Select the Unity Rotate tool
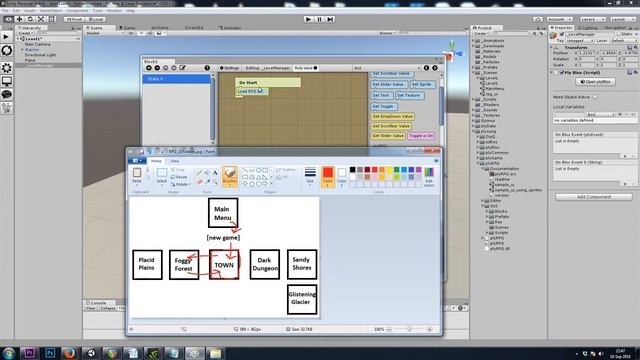The image size is (640, 360). click(x=30, y=19)
